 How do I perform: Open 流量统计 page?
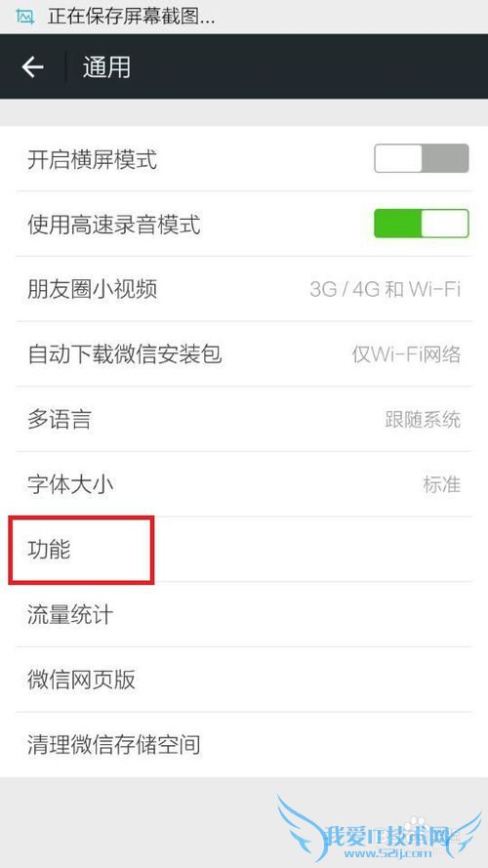[x=243, y=614]
